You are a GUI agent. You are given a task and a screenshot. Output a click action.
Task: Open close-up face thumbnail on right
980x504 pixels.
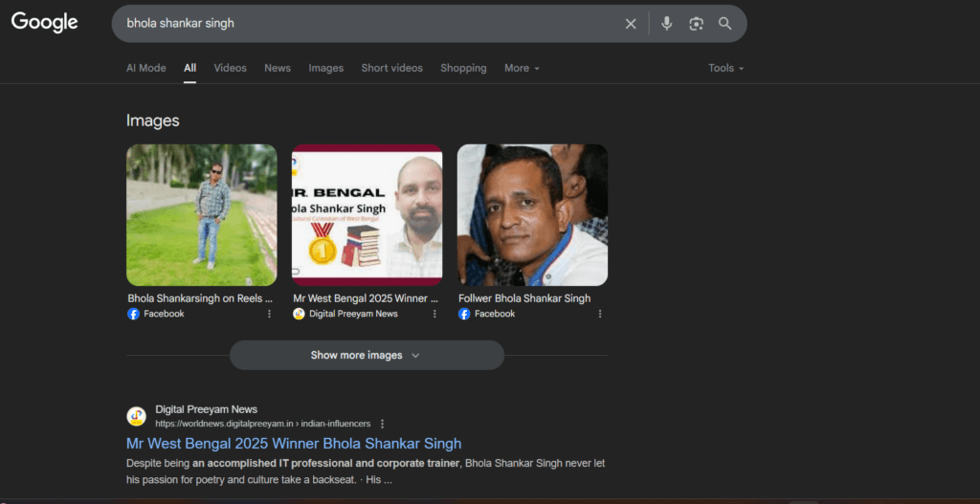(532, 215)
